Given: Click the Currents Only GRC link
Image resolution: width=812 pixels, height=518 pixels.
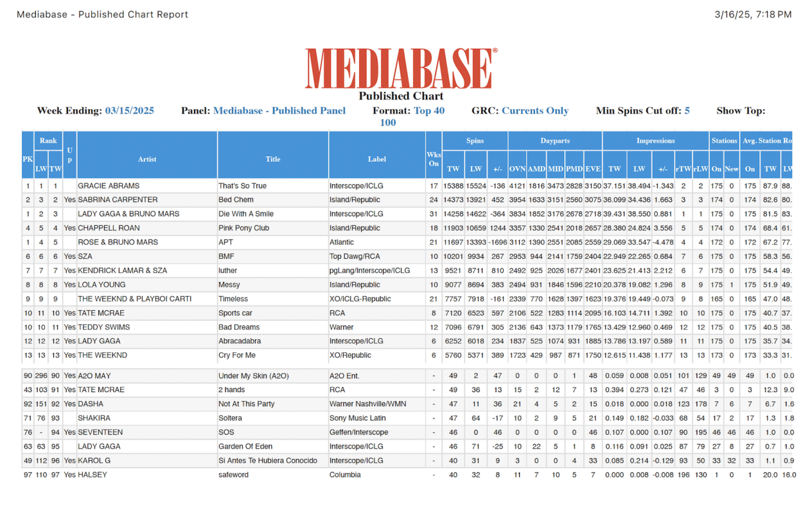Looking at the screenshot, I should click(534, 110).
